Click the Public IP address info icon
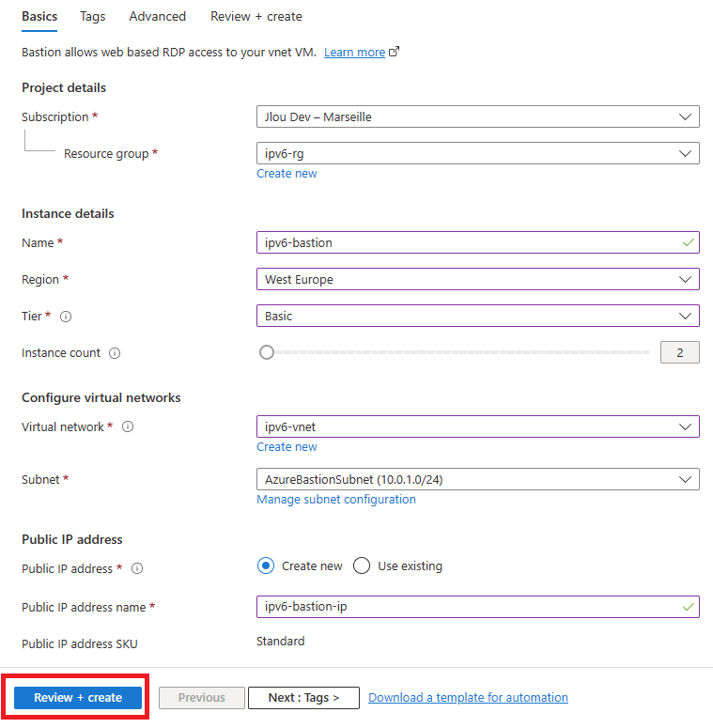 coord(137,568)
